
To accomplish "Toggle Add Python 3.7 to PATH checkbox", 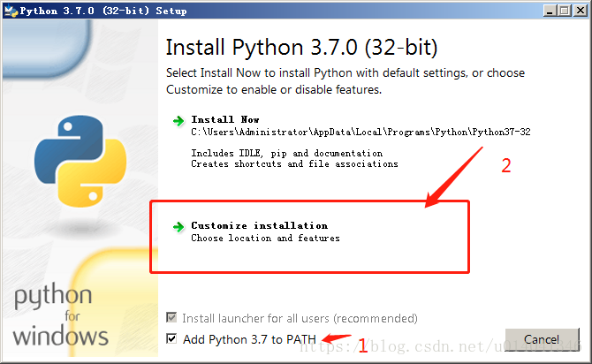I will click(171, 338).
